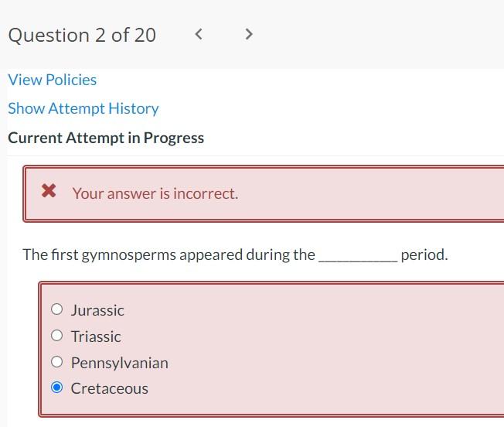The height and width of the screenshot is (427, 504).
Task: Click the 'Question 2 of 20' heading
Action: (82, 36)
